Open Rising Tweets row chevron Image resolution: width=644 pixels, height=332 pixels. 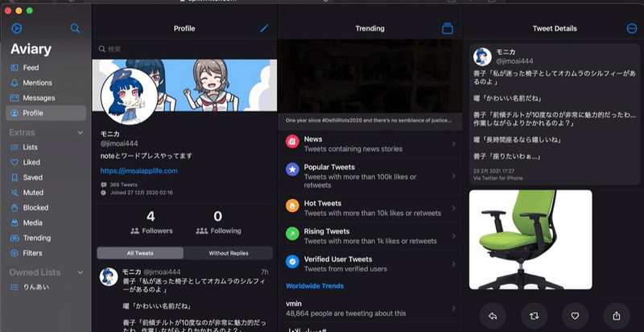point(453,236)
